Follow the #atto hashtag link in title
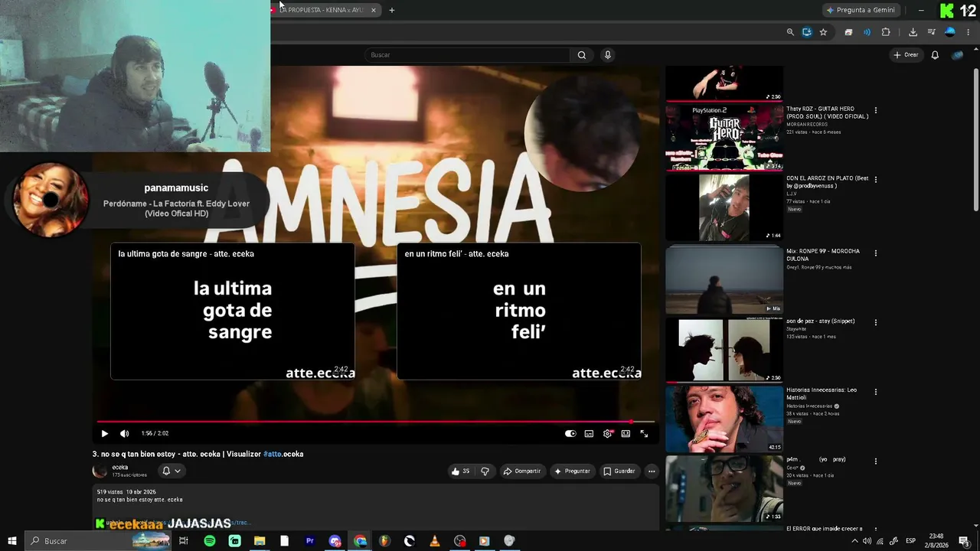980x551 pixels. coord(273,454)
